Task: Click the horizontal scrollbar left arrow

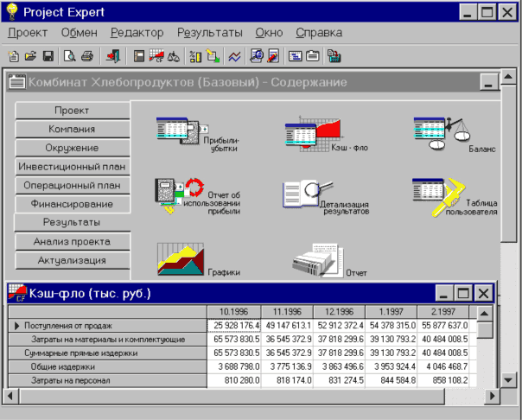Action: [x=10, y=396]
